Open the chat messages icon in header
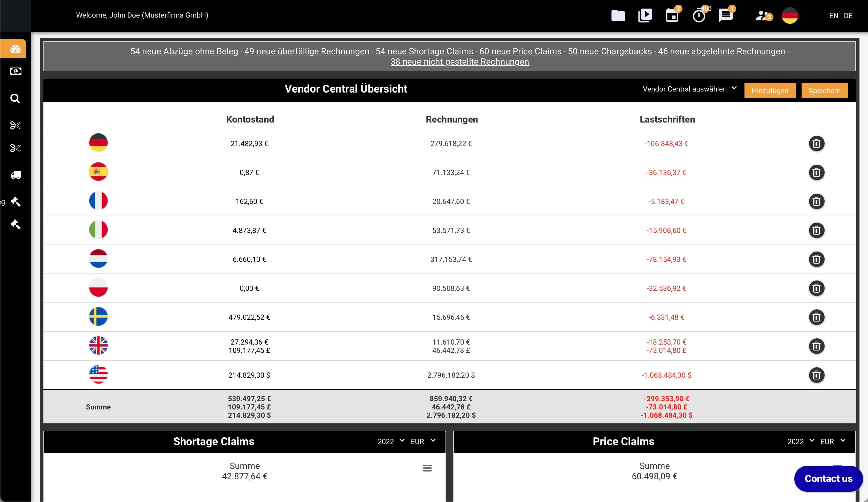868x502 pixels. 725,16
